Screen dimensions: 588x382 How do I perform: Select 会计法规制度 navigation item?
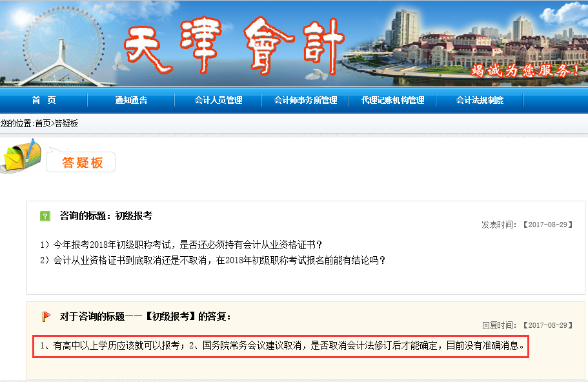tap(480, 100)
